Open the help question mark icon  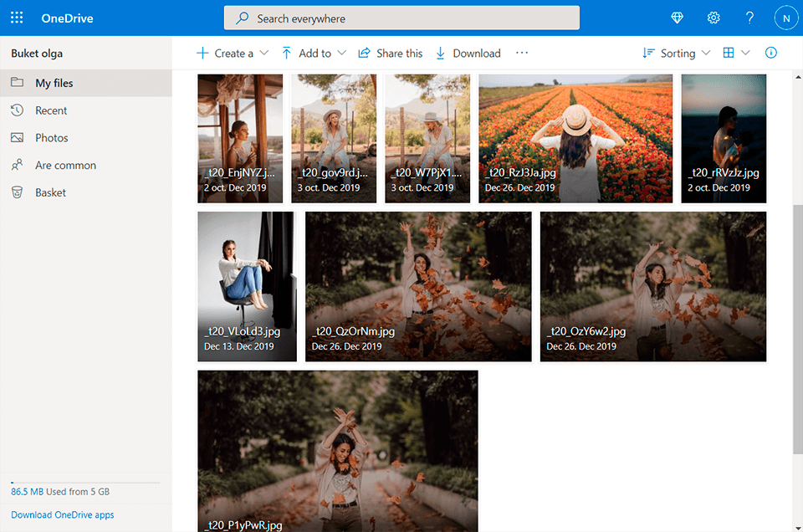click(749, 18)
